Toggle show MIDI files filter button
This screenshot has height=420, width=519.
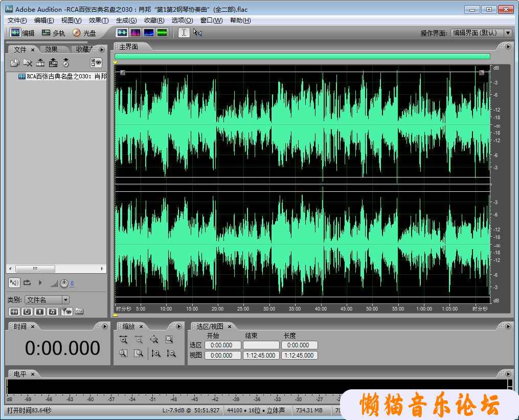(52, 312)
